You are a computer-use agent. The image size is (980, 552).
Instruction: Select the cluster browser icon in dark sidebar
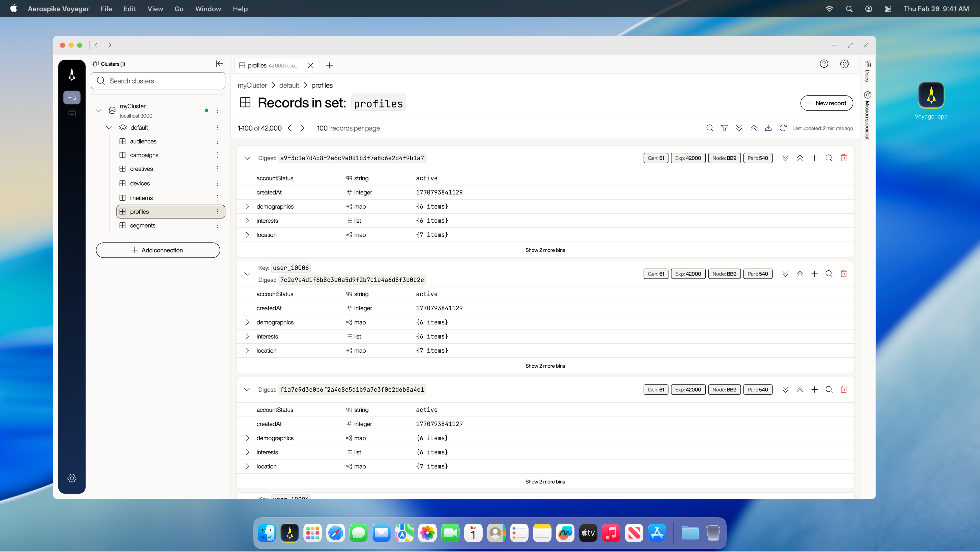(72, 98)
